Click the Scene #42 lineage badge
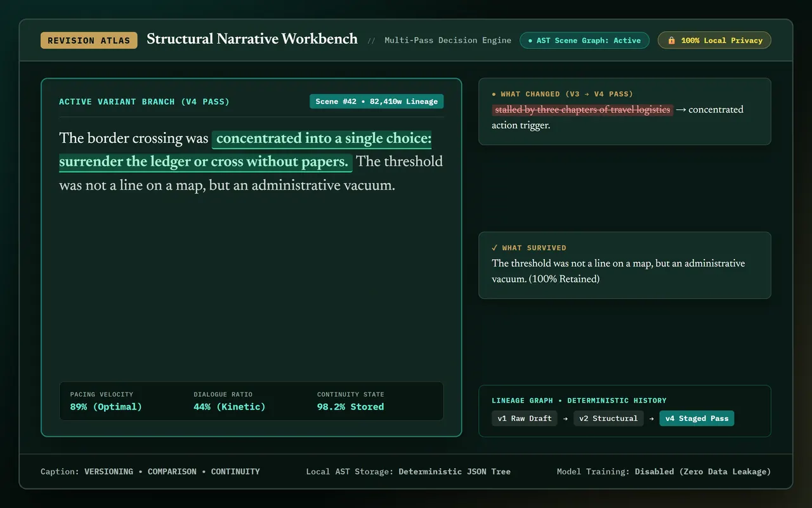This screenshot has height=508, width=812. point(376,101)
